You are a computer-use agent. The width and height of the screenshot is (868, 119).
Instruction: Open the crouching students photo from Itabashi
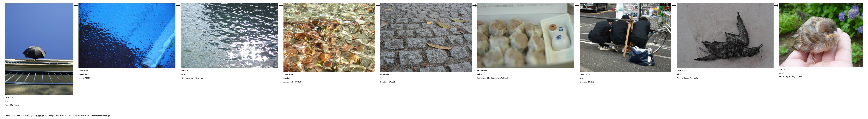625,38
